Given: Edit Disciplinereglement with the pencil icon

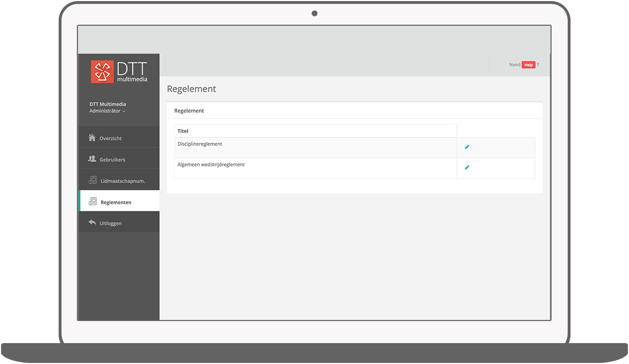Looking at the screenshot, I should (x=467, y=147).
